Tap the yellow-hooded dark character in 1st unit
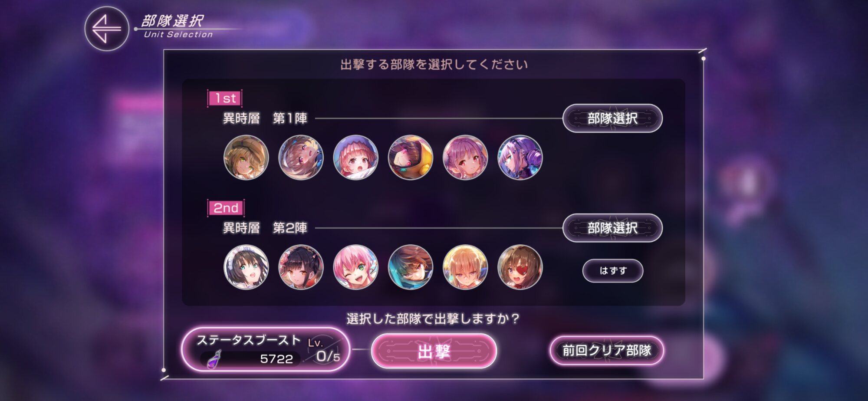 (410, 157)
